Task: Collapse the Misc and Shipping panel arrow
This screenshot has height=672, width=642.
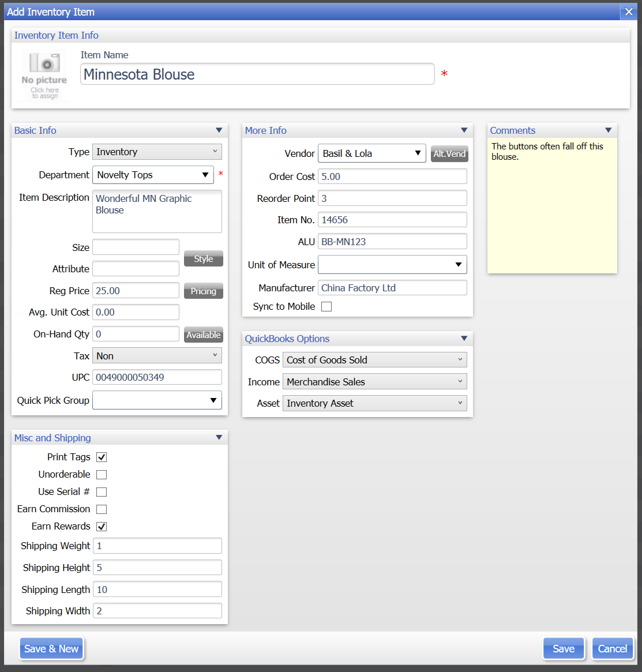Action: pyautogui.click(x=219, y=438)
